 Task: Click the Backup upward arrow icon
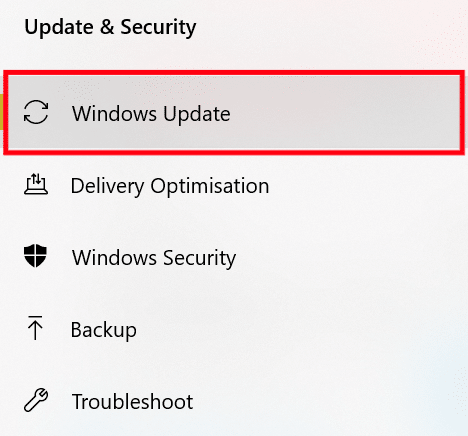[35, 328]
